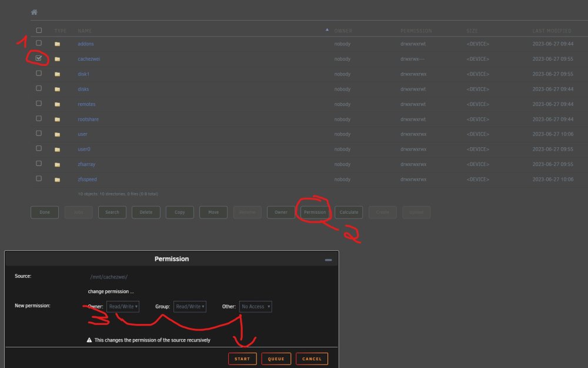Toggle the name column sort arrow

click(x=327, y=29)
